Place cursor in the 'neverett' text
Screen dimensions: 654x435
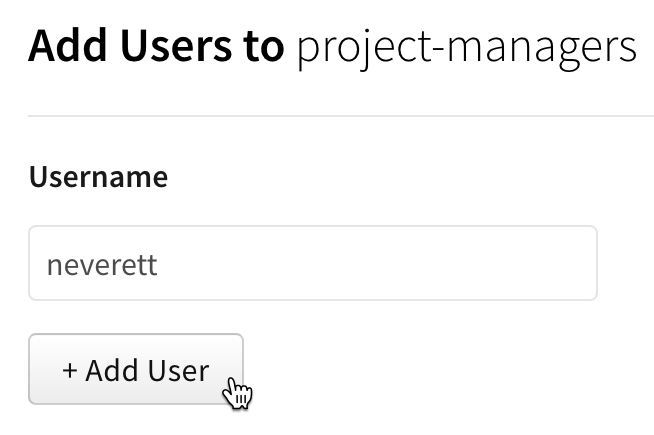coord(102,265)
